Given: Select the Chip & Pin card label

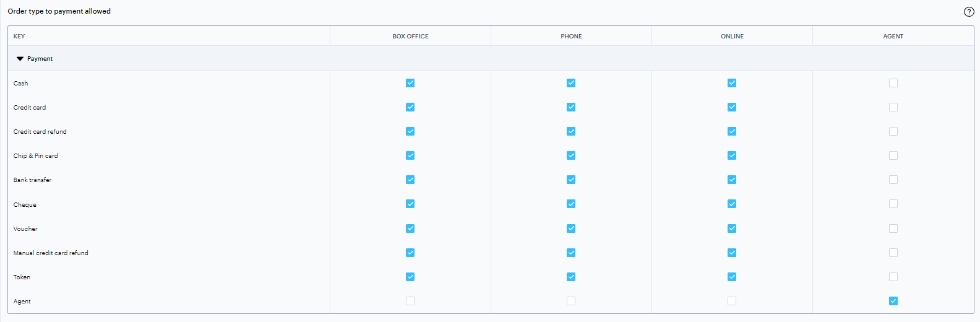Looking at the screenshot, I should [36, 156].
